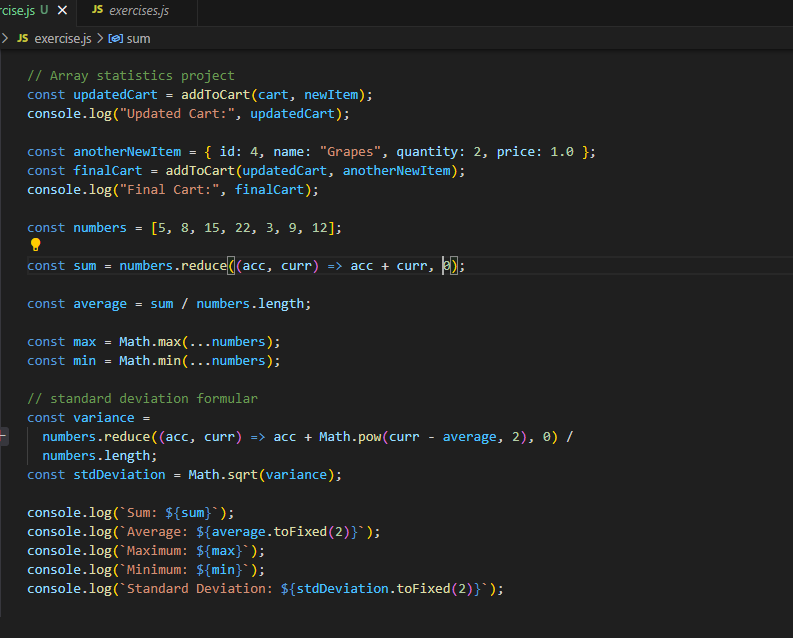Screen dimensions: 793x638
Task: Click the JS icon on exercises.js tab
Action: coord(98,10)
